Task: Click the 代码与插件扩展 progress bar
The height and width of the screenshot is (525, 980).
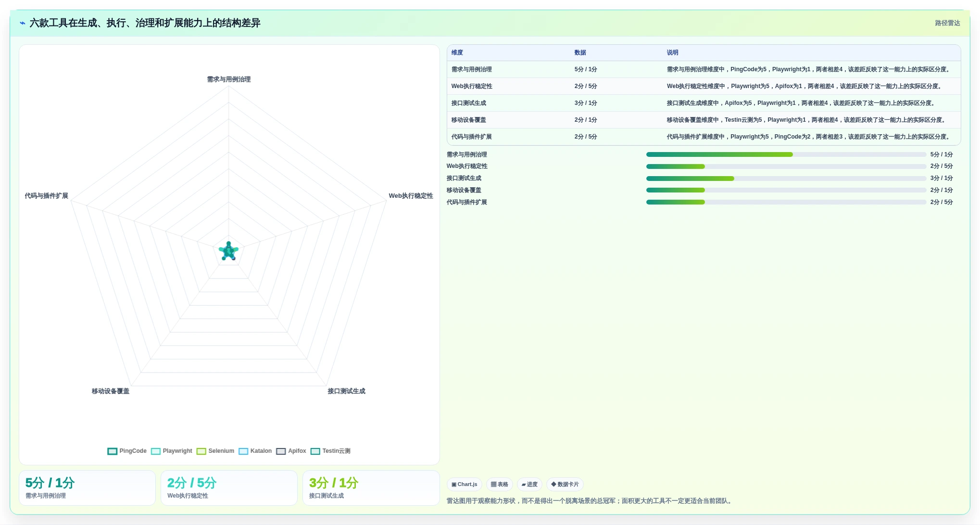Action: (x=786, y=202)
